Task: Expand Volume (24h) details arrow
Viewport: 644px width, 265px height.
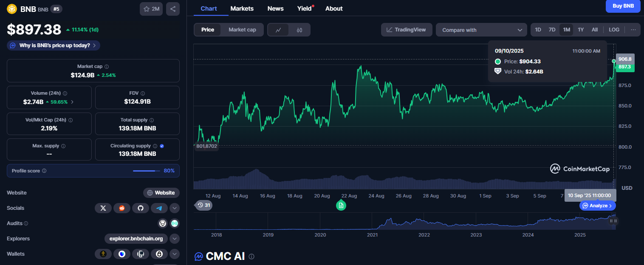Action: [72, 102]
